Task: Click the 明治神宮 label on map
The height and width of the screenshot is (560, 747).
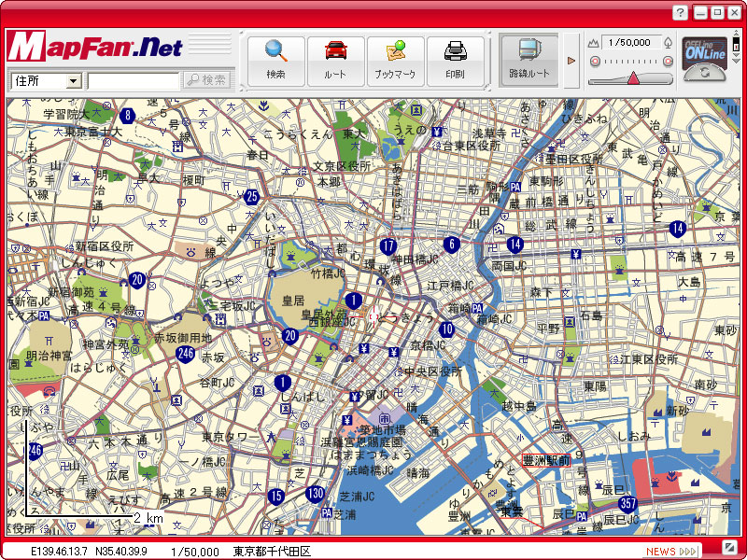Action: [49, 356]
